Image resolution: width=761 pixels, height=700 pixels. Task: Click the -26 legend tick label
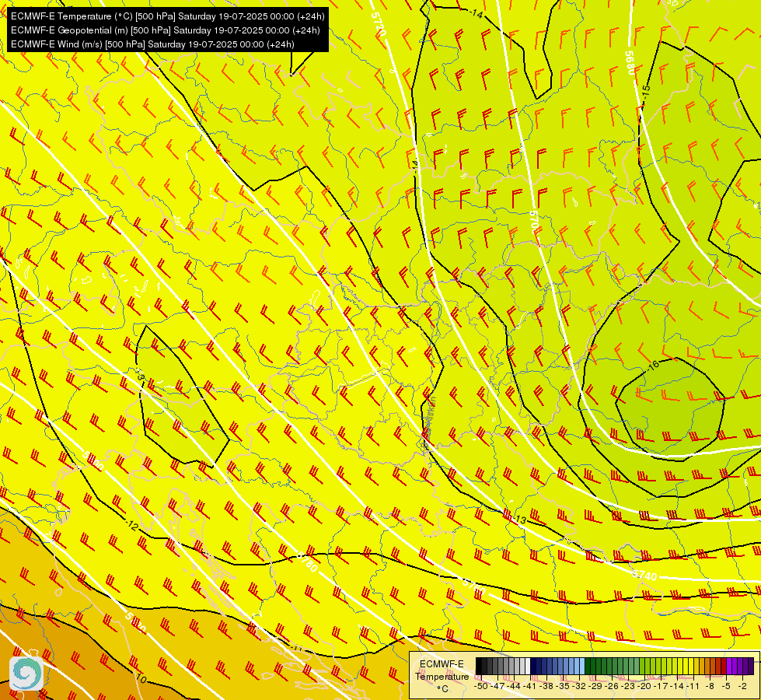[613, 686]
